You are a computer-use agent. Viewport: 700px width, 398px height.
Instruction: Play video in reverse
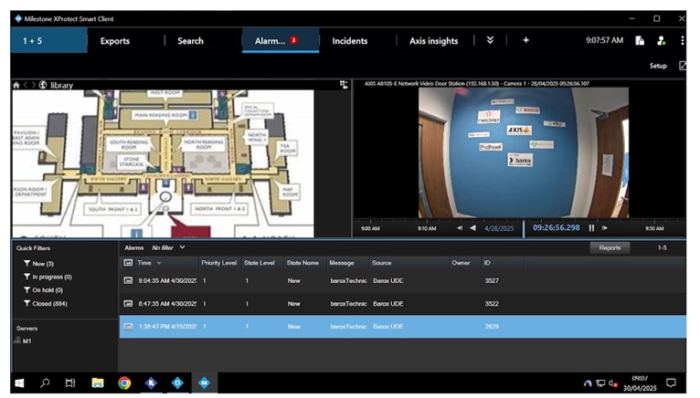coord(473,228)
